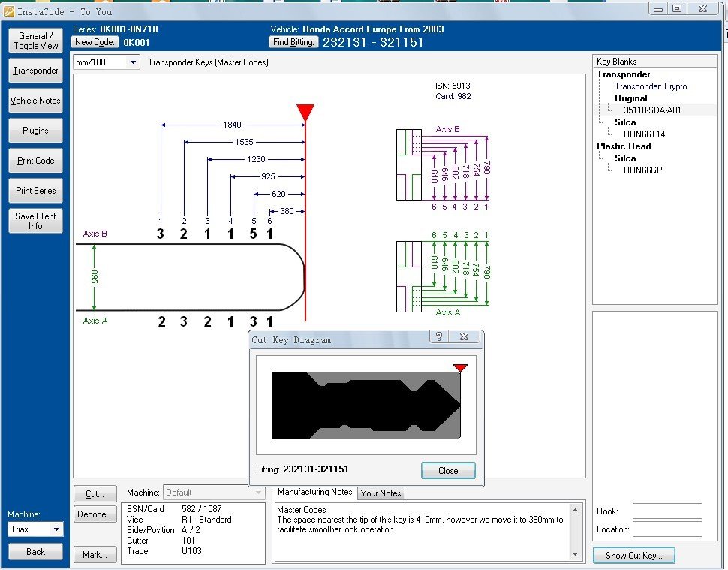
Task: Click the Hook input field
Action: tap(667, 511)
